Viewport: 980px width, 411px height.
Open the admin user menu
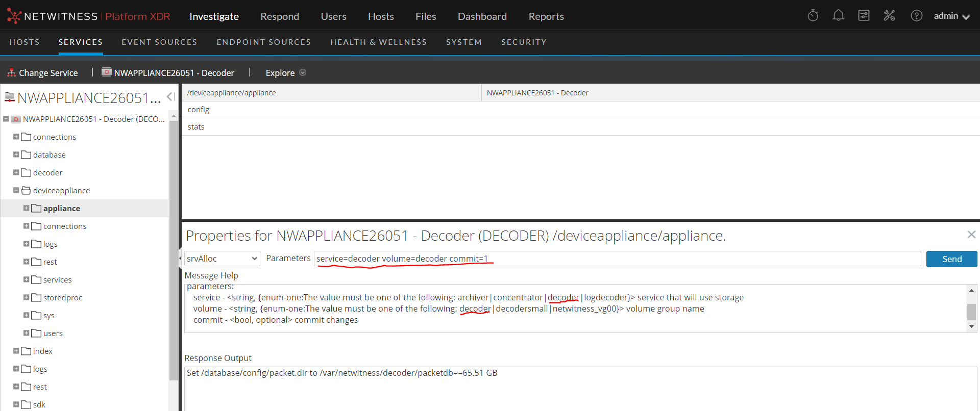point(951,16)
